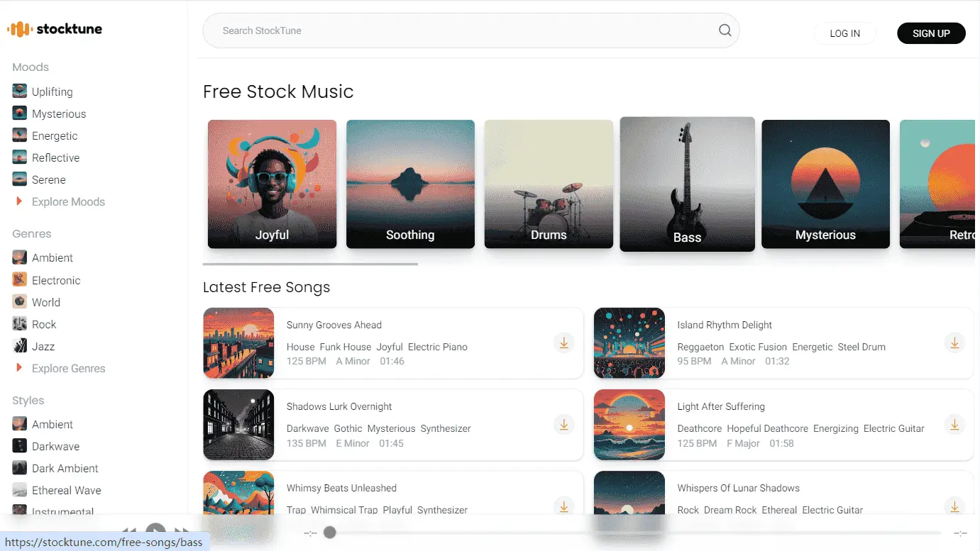The height and width of the screenshot is (551, 980).
Task: Open the Bass category card
Action: click(686, 184)
